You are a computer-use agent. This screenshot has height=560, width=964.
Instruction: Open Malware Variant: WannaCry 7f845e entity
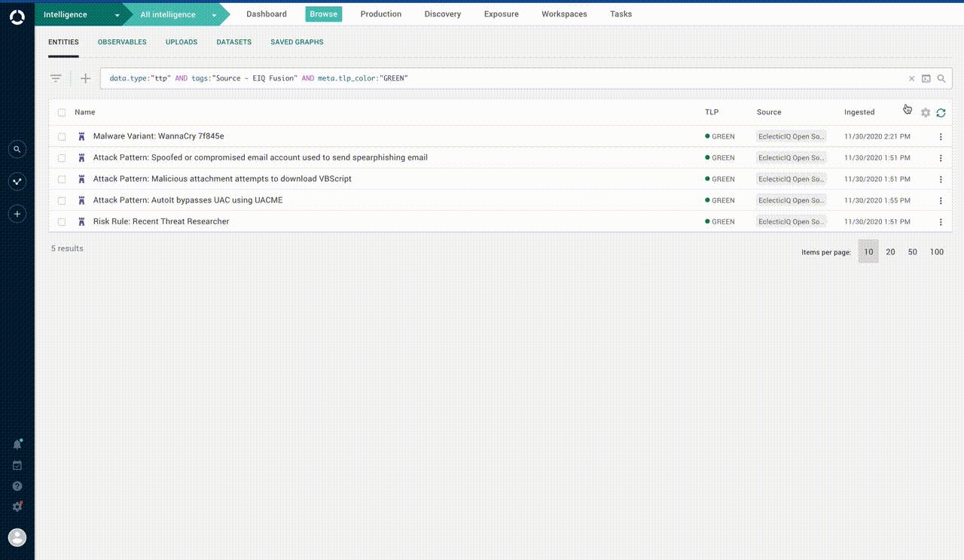point(159,136)
